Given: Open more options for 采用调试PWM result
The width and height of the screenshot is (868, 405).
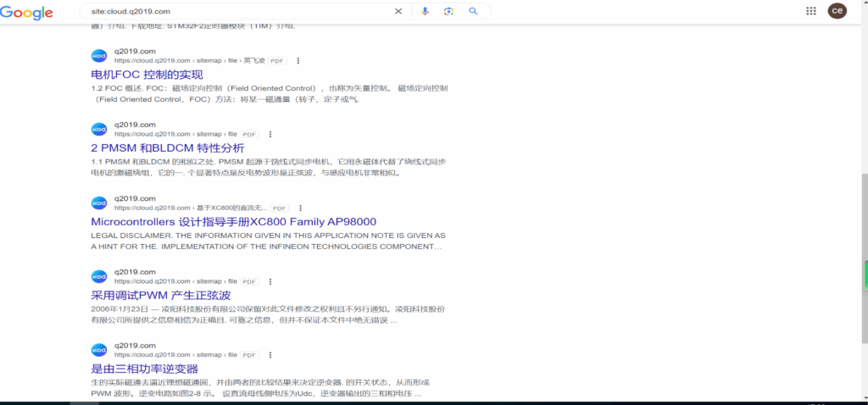Looking at the screenshot, I should 270,281.
